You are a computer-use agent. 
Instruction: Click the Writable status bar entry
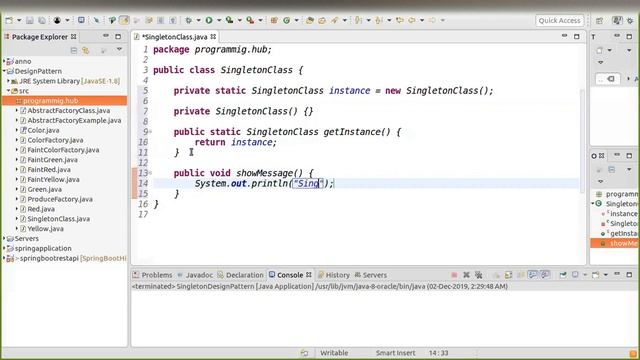point(334,353)
